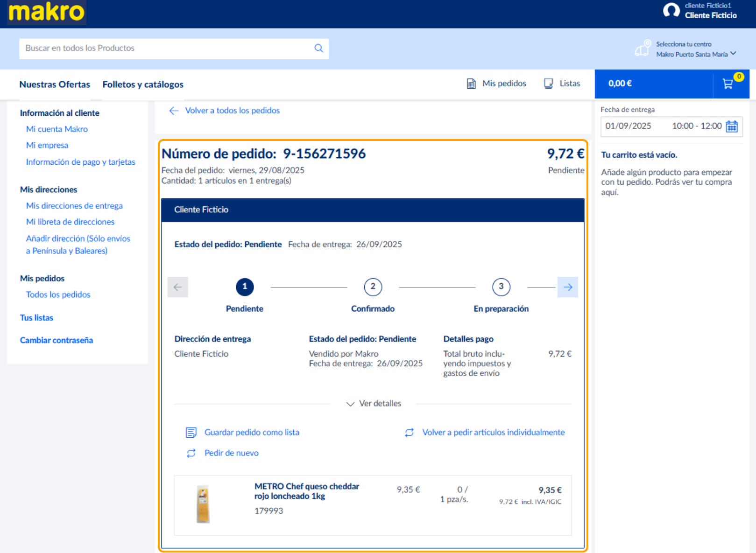Open the delivery date calendar icon
Screen dimensions: 756x553
point(732,126)
